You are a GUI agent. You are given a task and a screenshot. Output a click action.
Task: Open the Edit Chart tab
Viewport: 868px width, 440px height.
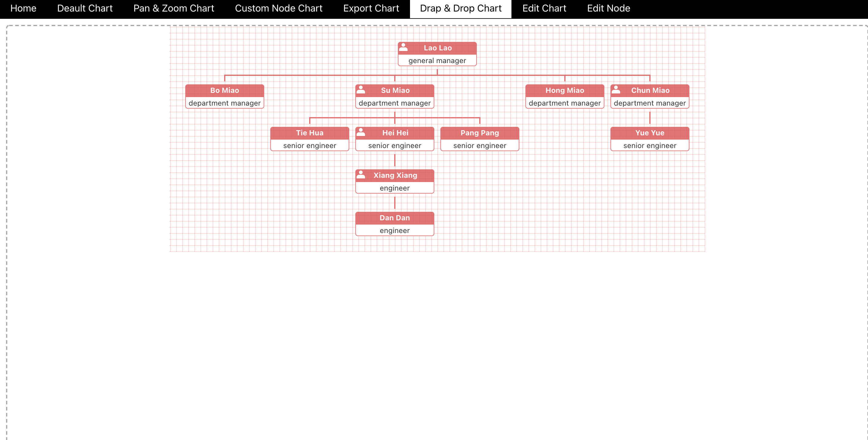click(544, 8)
